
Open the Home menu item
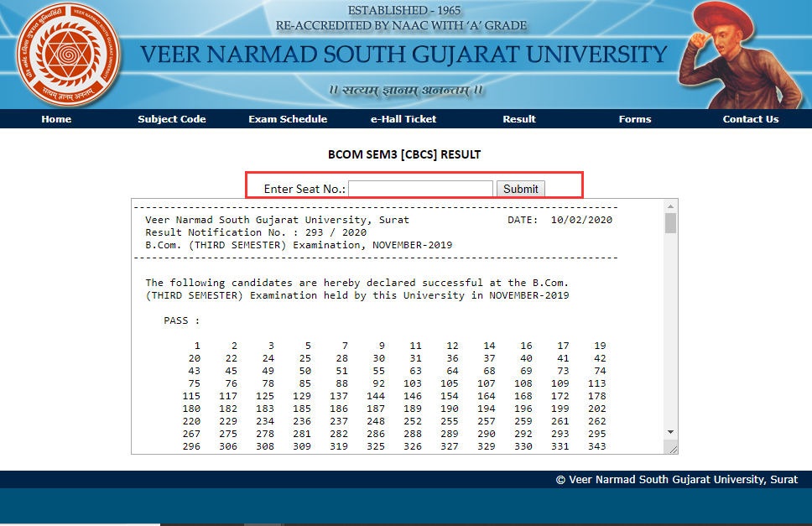click(x=55, y=118)
